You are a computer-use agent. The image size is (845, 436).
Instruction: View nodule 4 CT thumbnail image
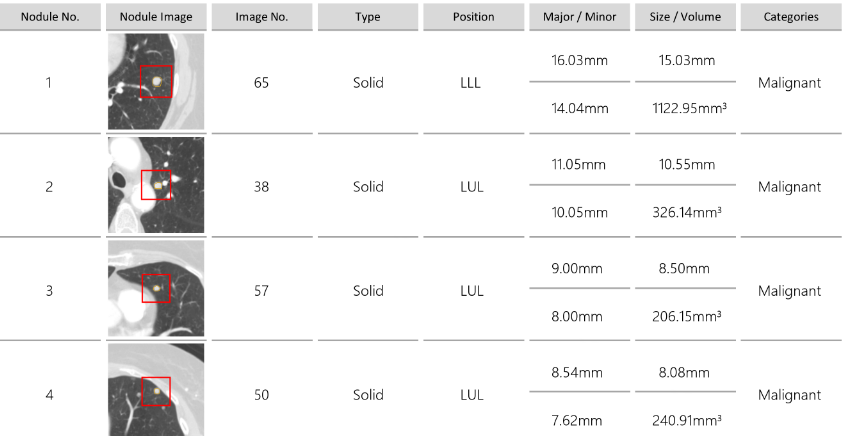pyautogui.click(x=156, y=391)
